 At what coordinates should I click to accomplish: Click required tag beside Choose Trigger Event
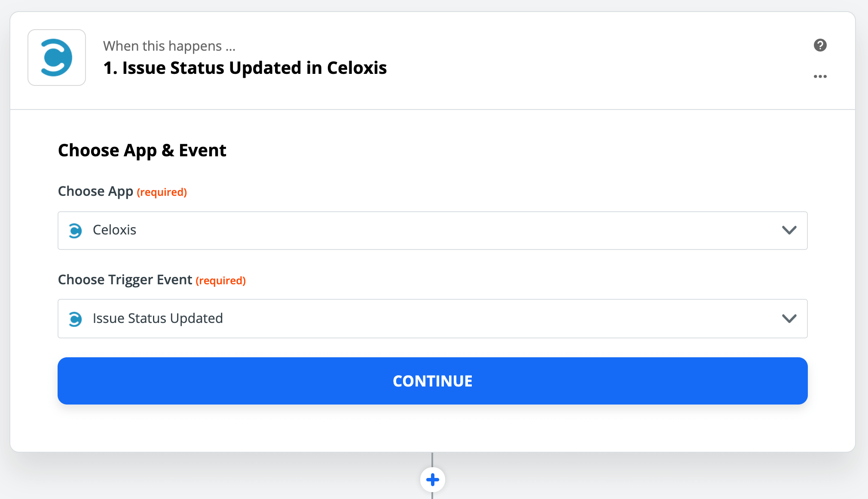[x=220, y=281]
